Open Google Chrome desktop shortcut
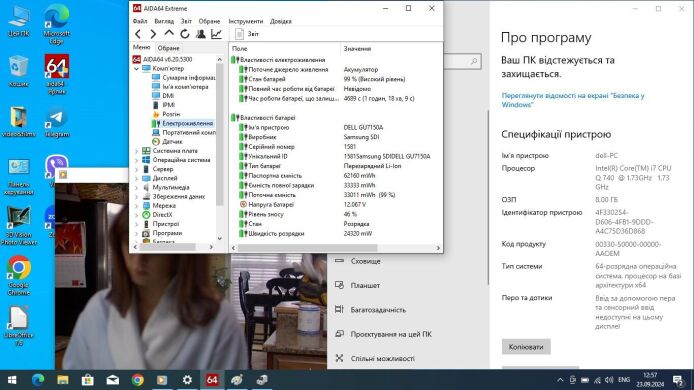694x390 pixels. [19, 275]
